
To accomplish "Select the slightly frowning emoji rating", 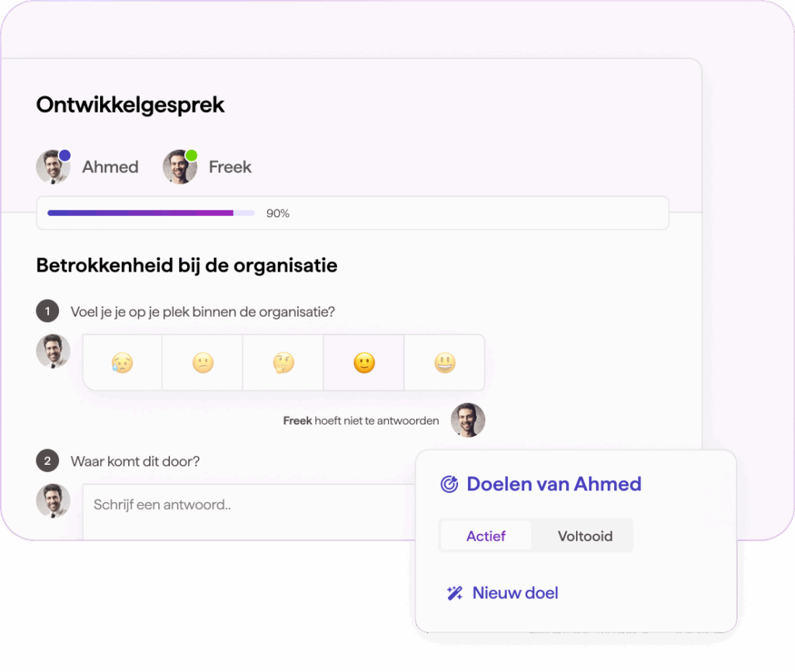I will pyautogui.click(x=203, y=363).
